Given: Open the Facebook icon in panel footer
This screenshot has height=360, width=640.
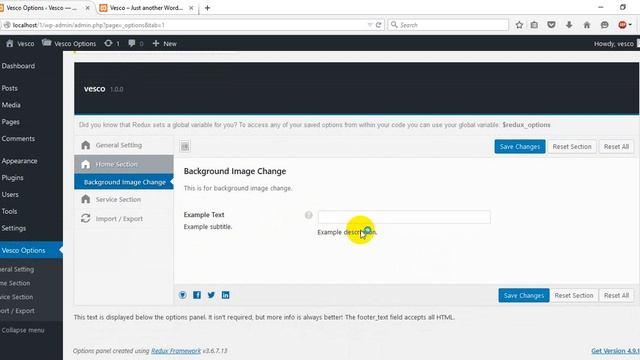Looking at the screenshot, I should click(197, 295).
